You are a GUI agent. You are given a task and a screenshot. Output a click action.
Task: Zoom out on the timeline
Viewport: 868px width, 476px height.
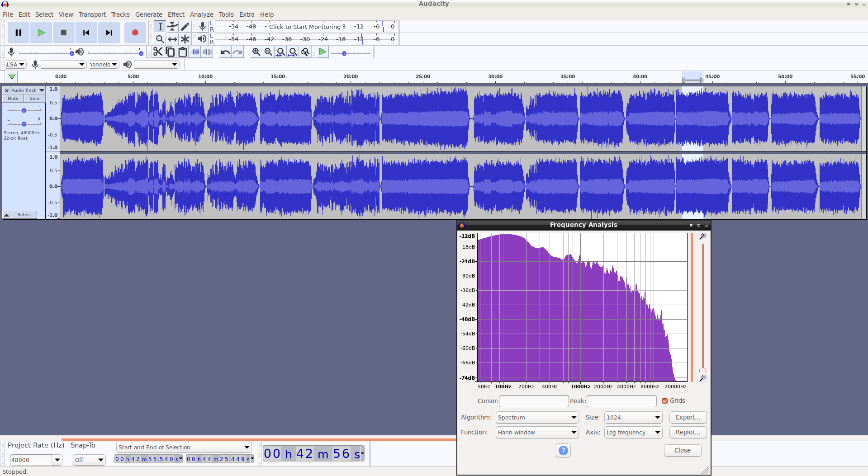click(x=268, y=52)
